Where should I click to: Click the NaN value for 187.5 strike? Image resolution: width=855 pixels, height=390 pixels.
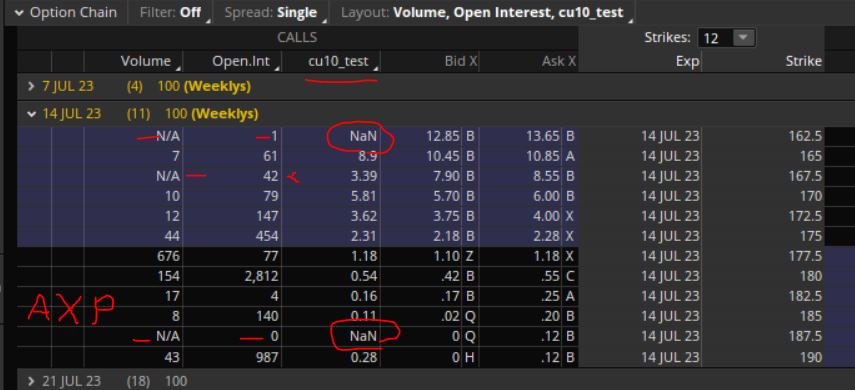[363, 337]
